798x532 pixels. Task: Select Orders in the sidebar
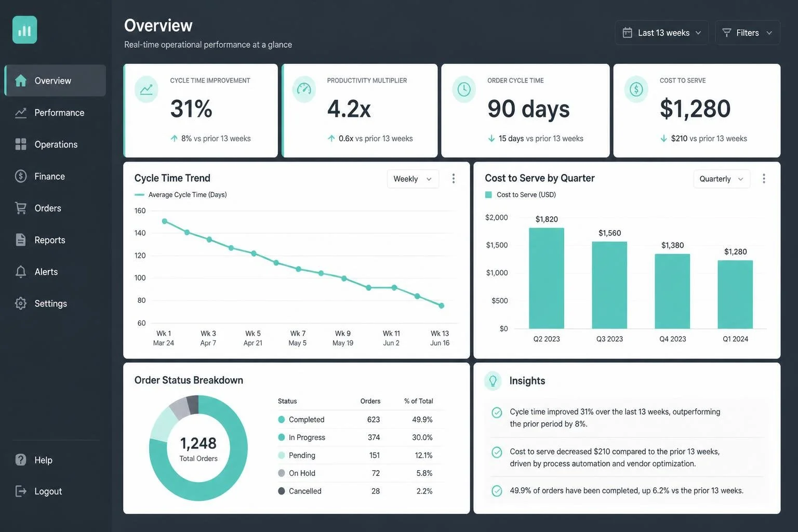tap(55, 208)
